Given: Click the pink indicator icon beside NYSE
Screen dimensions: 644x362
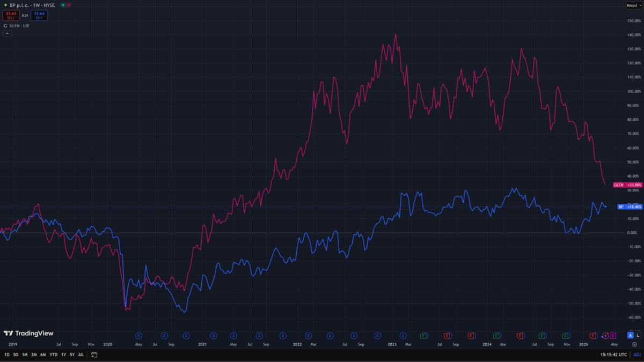Looking at the screenshot, I should click(x=69, y=5).
